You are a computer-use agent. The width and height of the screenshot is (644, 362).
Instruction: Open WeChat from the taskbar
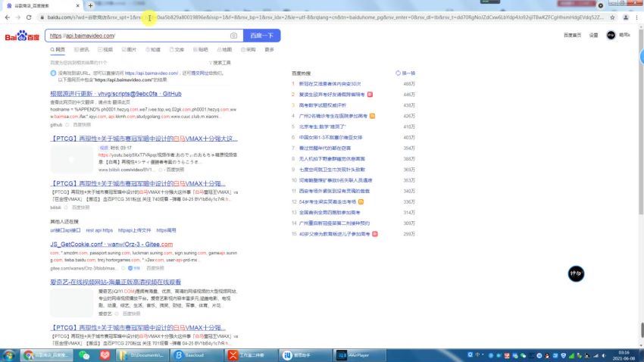point(84,355)
